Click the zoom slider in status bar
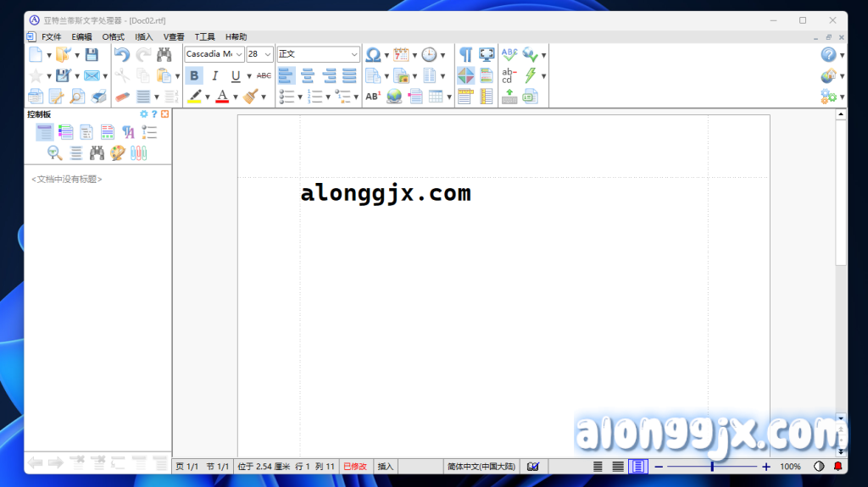 point(711,467)
